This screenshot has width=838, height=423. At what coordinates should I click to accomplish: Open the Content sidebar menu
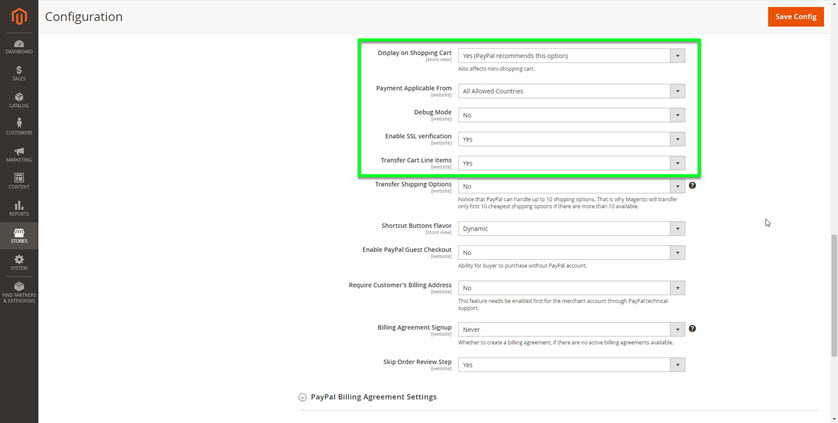click(19, 181)
